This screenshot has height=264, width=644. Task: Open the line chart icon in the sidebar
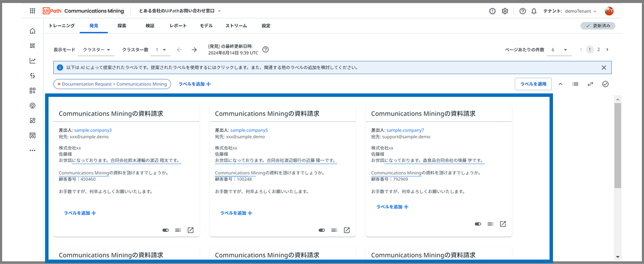[x=33, y=61]
